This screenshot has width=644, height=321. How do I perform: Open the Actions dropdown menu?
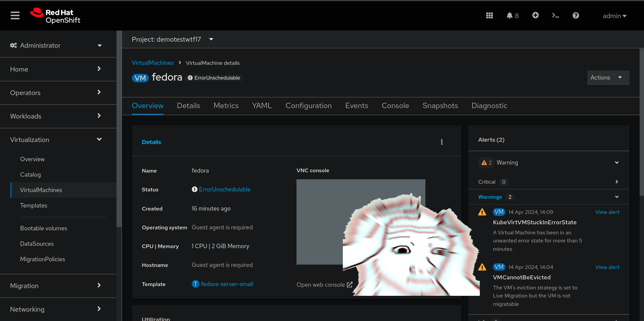tap(607, 78)
